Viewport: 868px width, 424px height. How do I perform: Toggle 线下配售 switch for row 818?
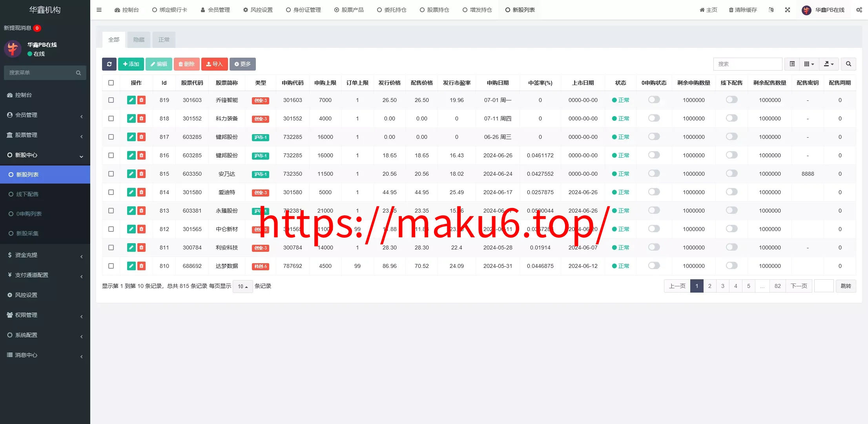(731, 118)
